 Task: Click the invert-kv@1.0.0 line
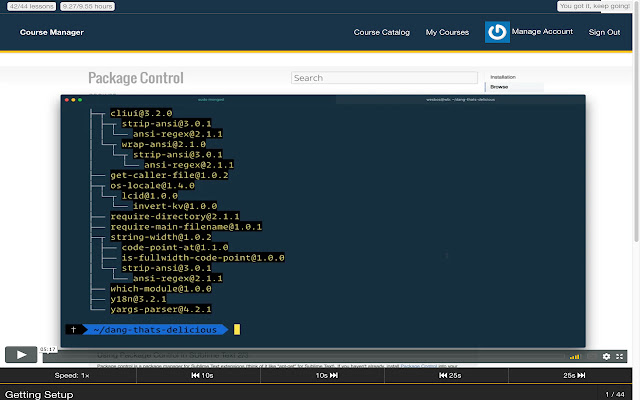175,206
